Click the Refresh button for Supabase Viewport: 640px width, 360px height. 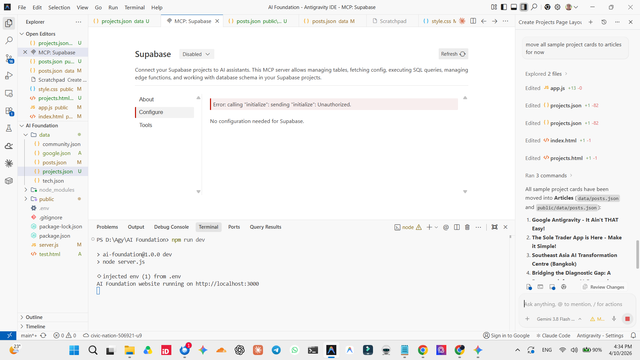453,54
